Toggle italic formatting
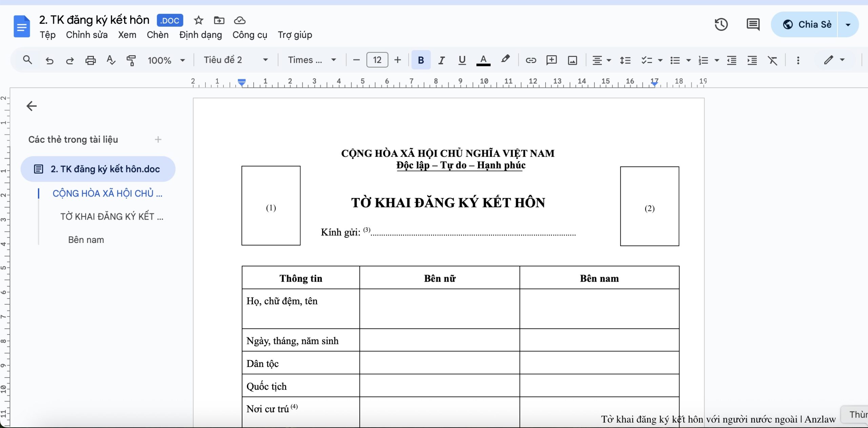 [441, 60]
